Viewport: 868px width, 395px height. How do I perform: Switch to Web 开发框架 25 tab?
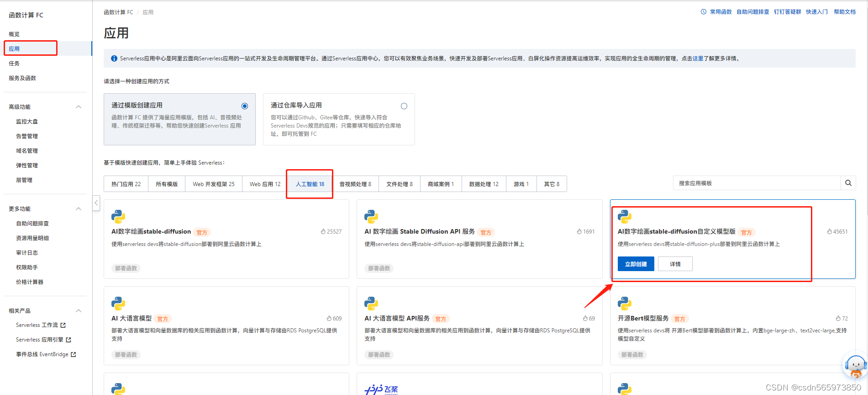[x=214, y=184]
